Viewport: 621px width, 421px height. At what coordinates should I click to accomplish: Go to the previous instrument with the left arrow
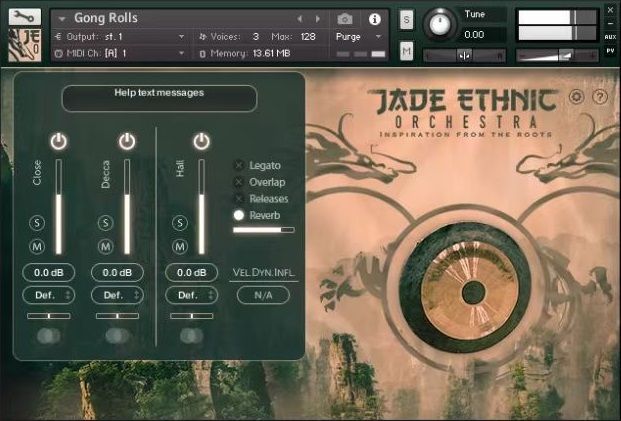point(300,19)
